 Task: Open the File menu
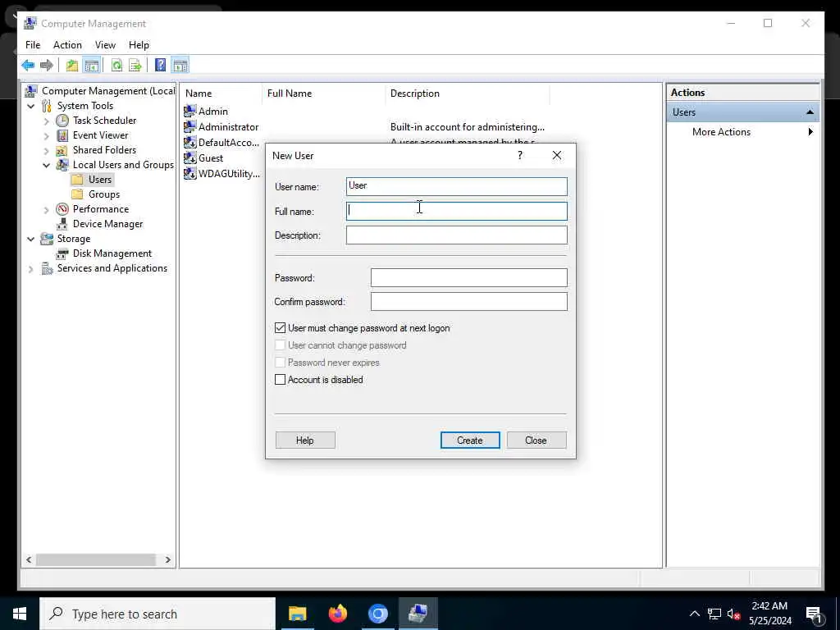33,45
